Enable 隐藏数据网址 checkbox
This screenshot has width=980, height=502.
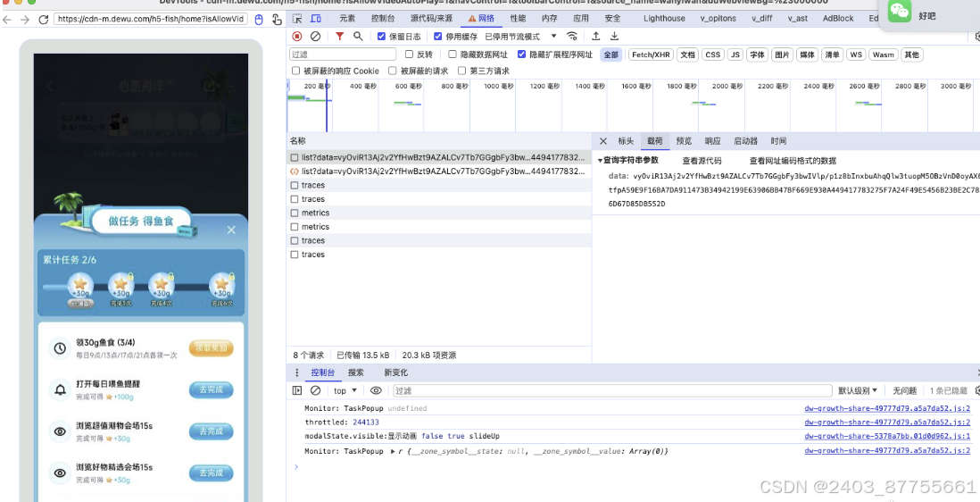pyautogui.click(x=453, y=54)
